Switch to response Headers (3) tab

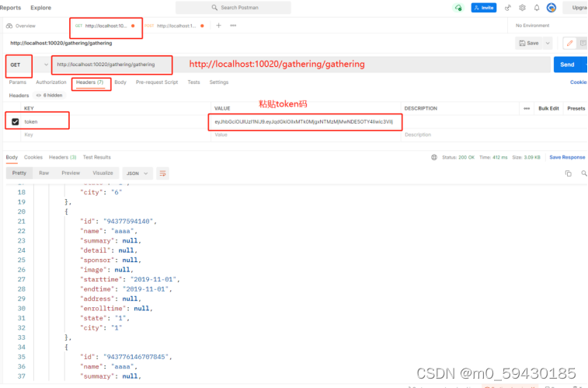[63, 157]
